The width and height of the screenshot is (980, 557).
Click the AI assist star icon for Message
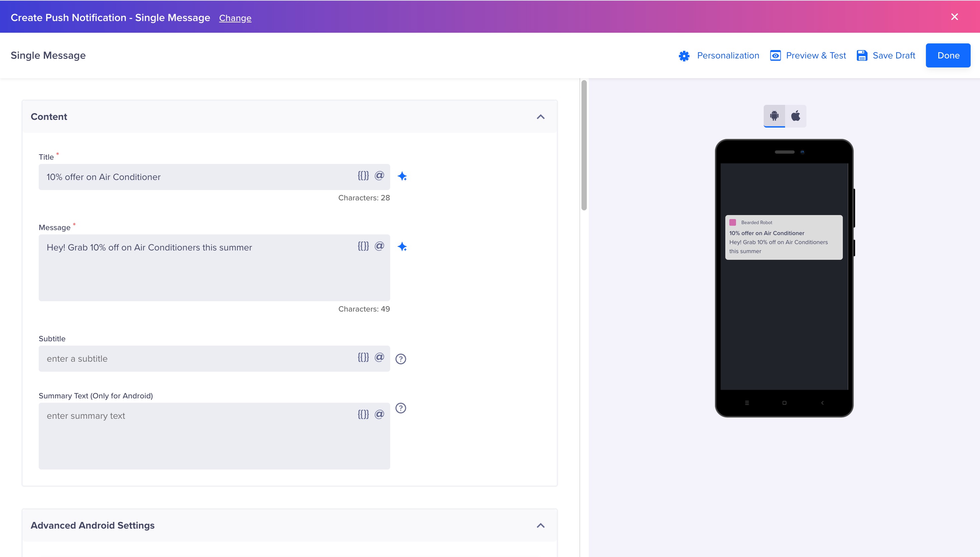click(x=402, y=246)
